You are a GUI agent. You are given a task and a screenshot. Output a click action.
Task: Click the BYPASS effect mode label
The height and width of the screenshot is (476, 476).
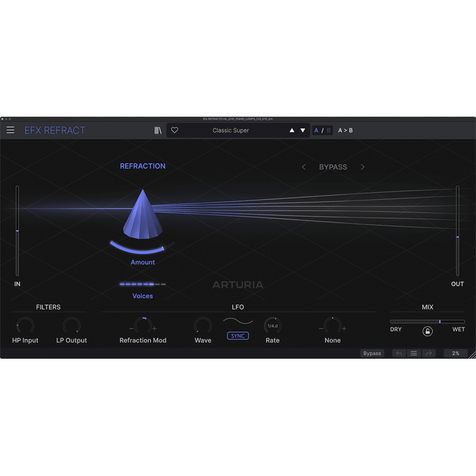(333, 167)
